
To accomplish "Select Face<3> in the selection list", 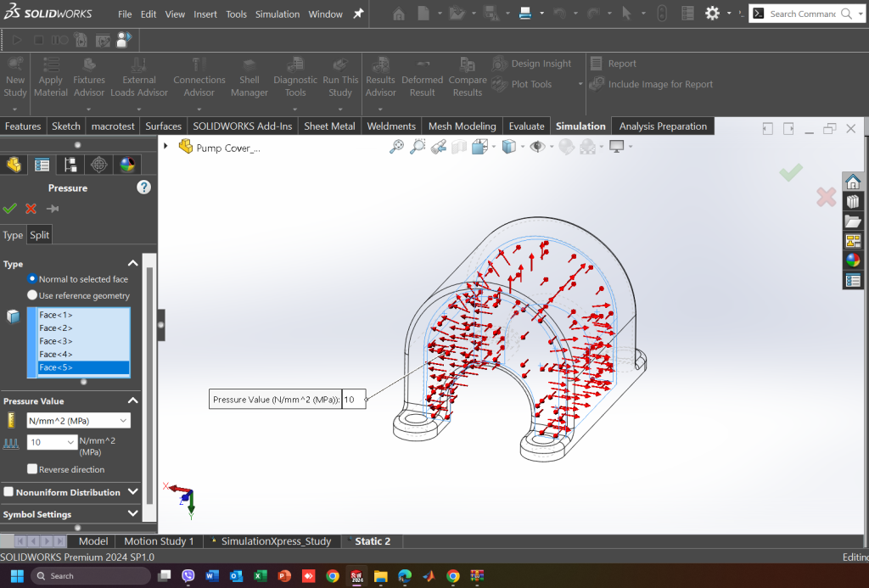I will click(56, 341).
